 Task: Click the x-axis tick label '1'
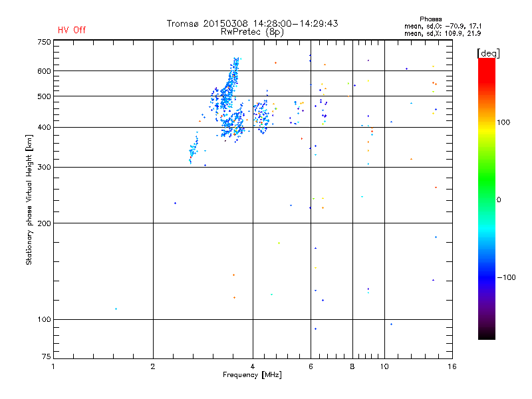click(x=53, y=366)
